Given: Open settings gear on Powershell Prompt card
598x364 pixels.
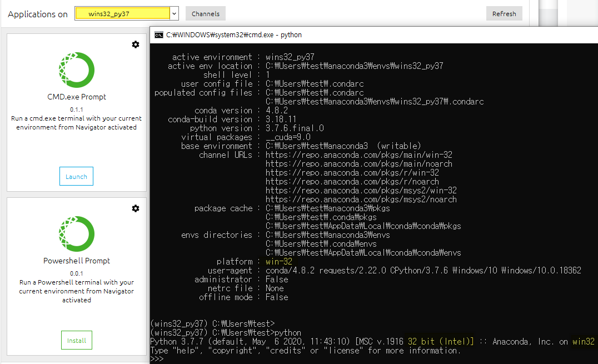Looking at the screenshot, I should click(136, 208).
